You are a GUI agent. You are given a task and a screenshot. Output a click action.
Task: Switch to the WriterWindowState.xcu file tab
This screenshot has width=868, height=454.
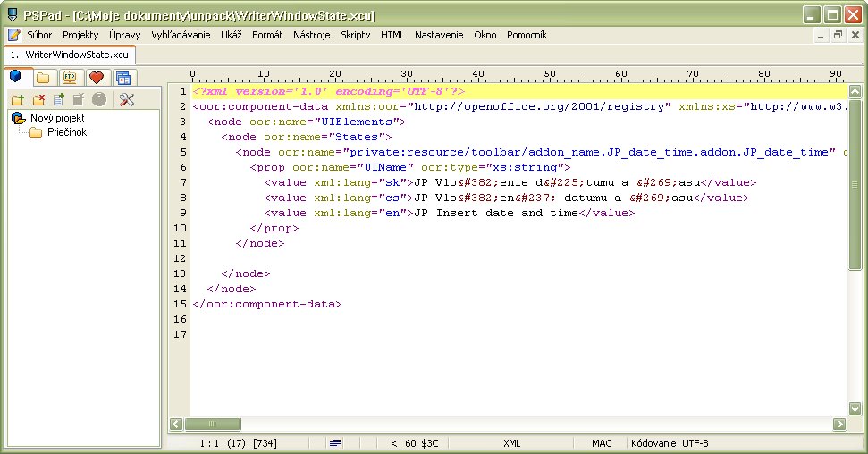click(x=70, y=55)
